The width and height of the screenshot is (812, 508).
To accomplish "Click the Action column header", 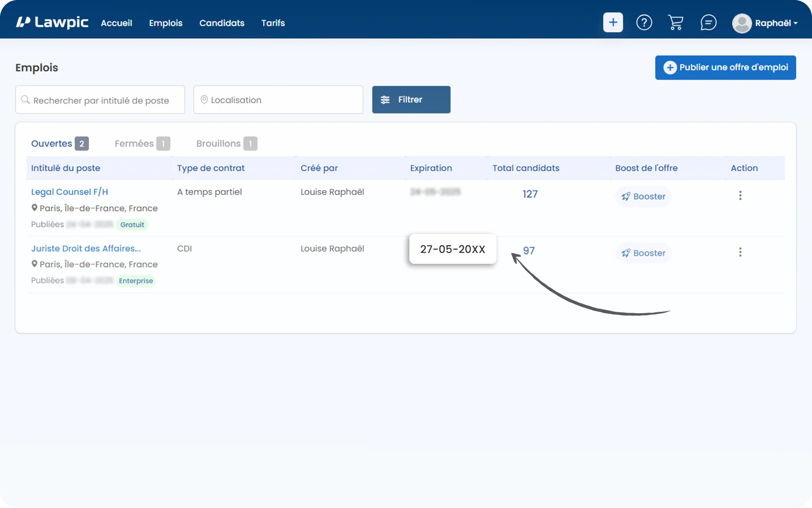I will point(744,168).
